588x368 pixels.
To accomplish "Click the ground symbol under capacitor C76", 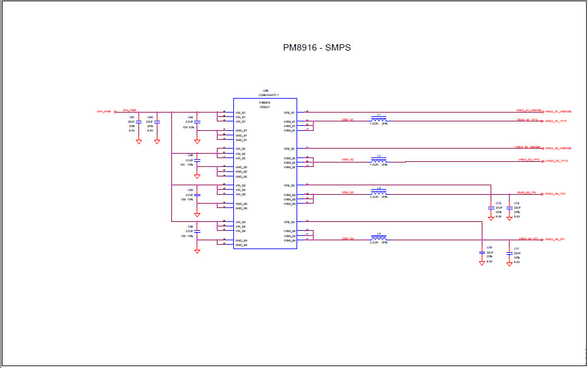I will 491,218.
